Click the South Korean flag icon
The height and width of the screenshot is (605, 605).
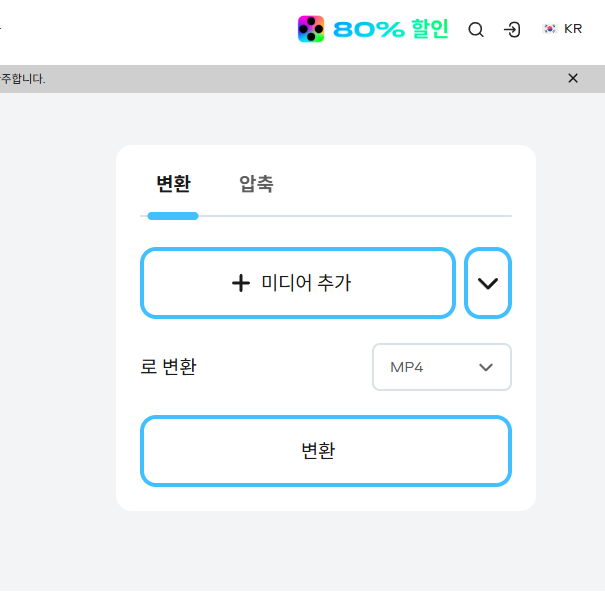tap(549, 29)
